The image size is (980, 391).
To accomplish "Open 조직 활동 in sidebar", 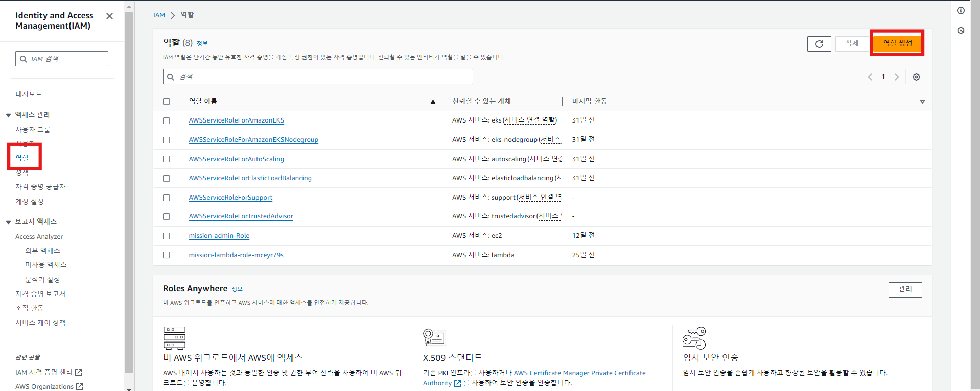I will click(30, 308).
